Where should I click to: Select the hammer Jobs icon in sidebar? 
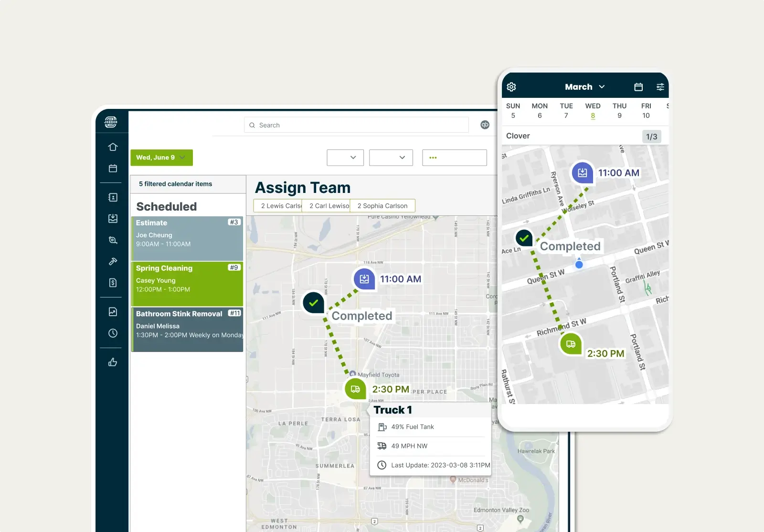(x=113, y=261)
